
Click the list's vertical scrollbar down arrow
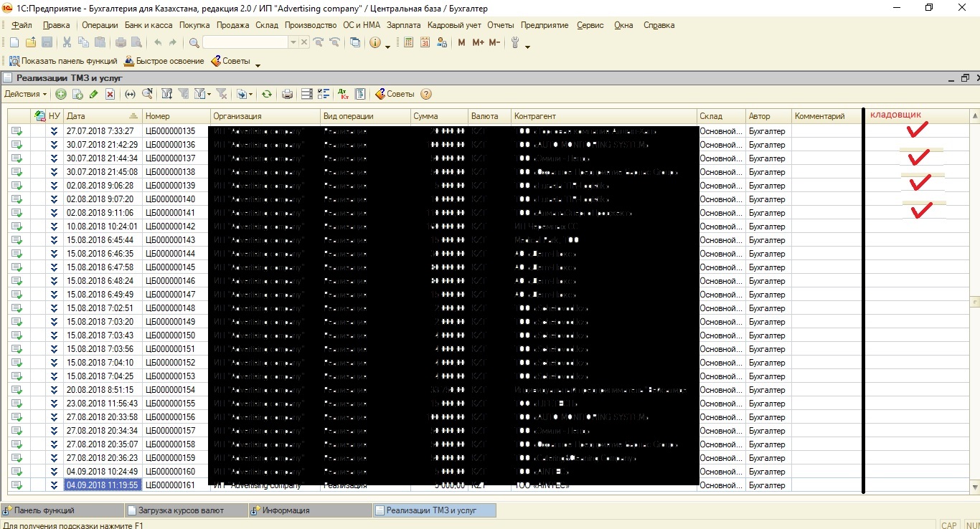tap(974, 487)
